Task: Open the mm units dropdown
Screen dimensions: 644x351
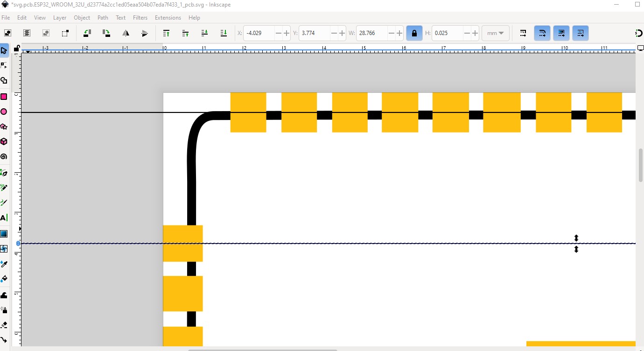Action: tap(495, 33)
